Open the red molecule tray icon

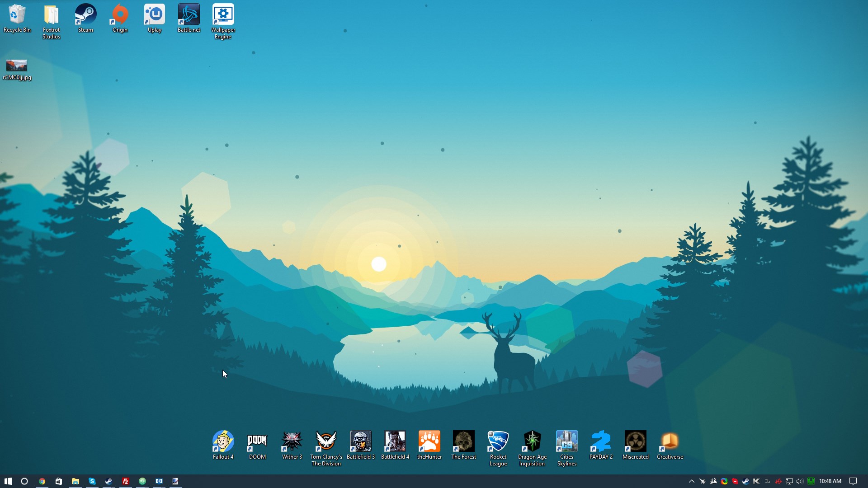[778, 481]
